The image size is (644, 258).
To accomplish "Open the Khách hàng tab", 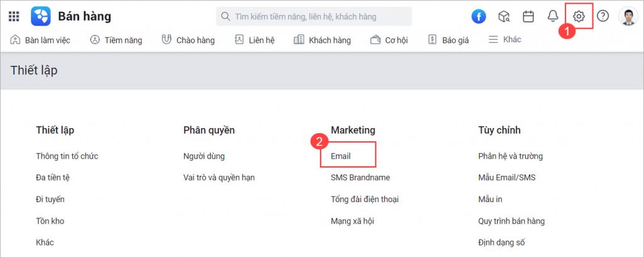I will (330, 40).
